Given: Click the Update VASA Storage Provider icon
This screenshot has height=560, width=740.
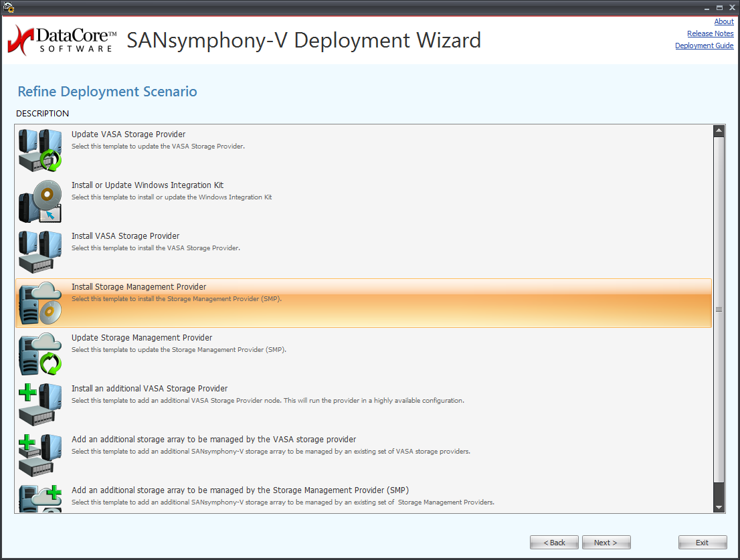Looking at the screenshot, I should pyautogui.click(x=40, y=151).
